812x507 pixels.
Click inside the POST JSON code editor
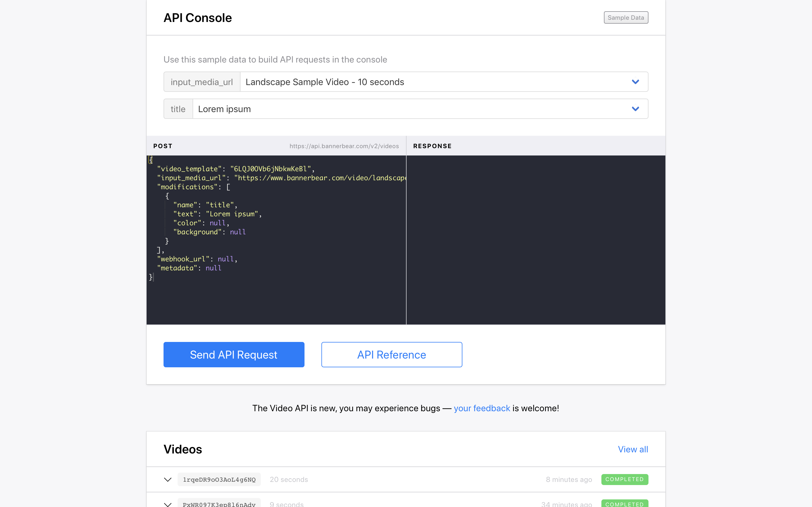pos(275,295)
